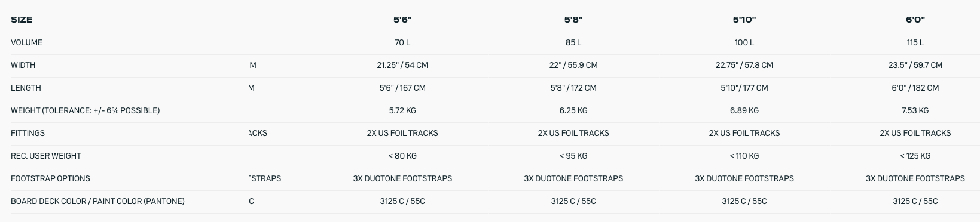
Task: Click the 6.89 KG weight cell
Action: (744, 110)
